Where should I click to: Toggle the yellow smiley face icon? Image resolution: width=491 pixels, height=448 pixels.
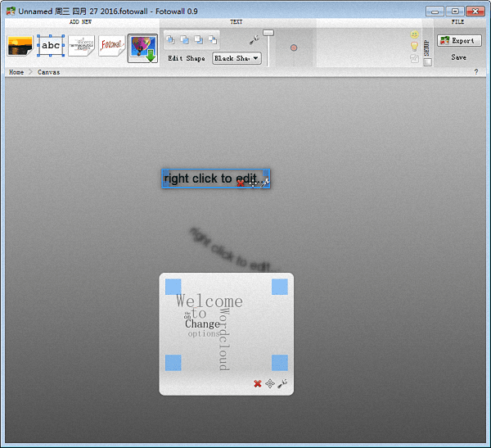(x=415, y=35)
